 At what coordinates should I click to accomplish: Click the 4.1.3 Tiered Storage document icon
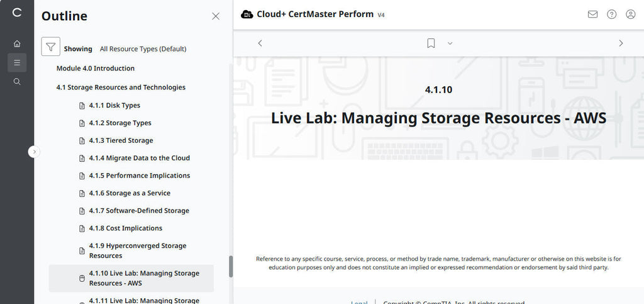tap(81, 140)
